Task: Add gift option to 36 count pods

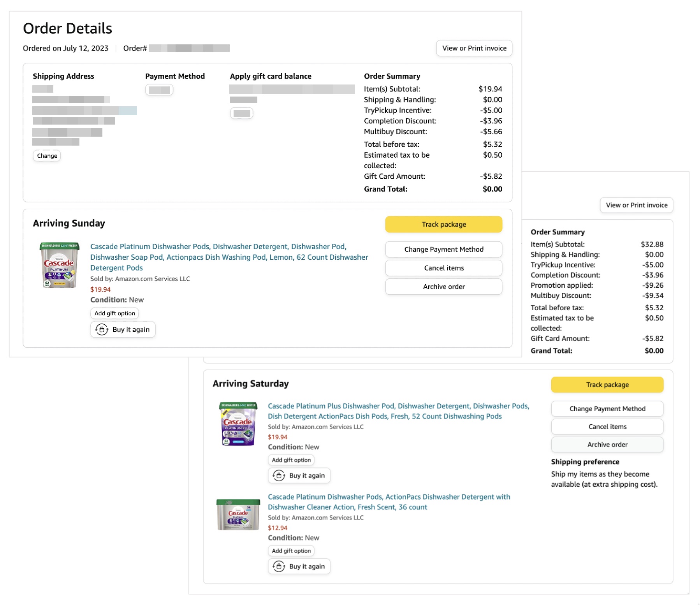Action: tap(291, 551)
